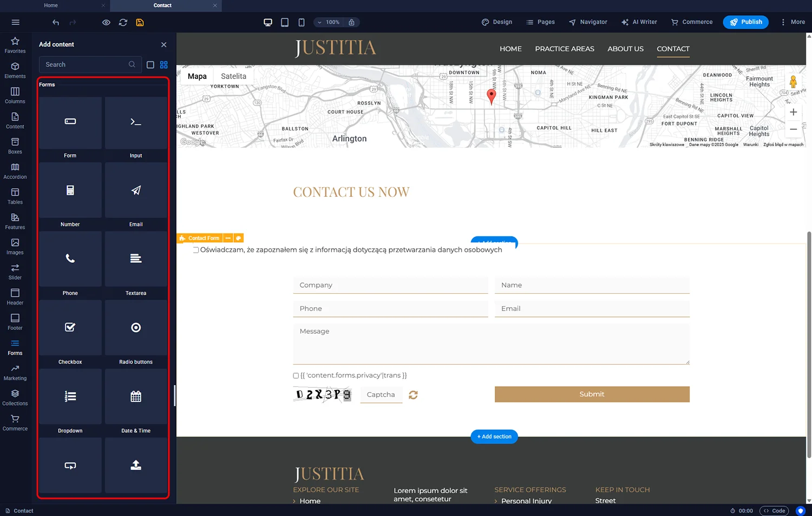
Task: Open the Accordion sidebar category
Action: pos(15,171)
